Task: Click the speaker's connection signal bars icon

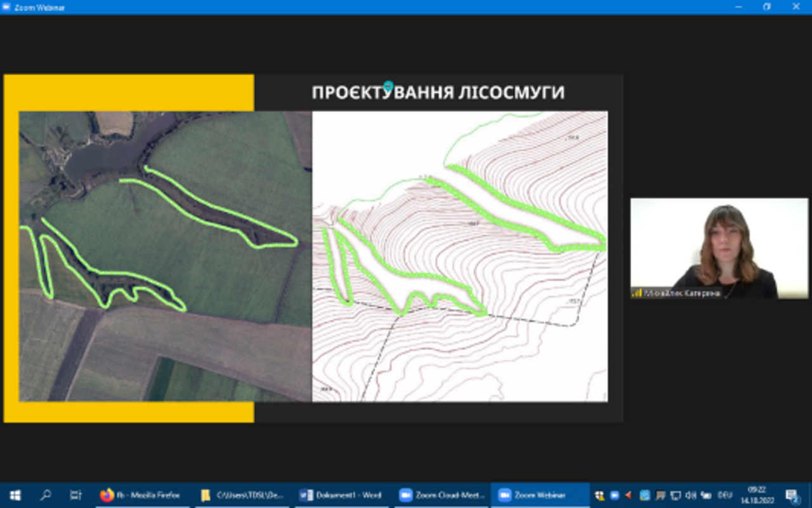Action: point(637,293)
